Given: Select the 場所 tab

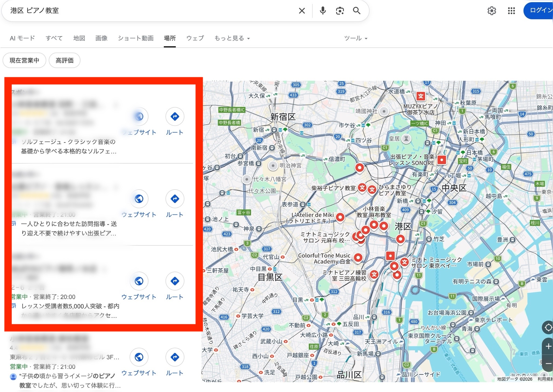Looking at the screenshot, I should [170, 38].
